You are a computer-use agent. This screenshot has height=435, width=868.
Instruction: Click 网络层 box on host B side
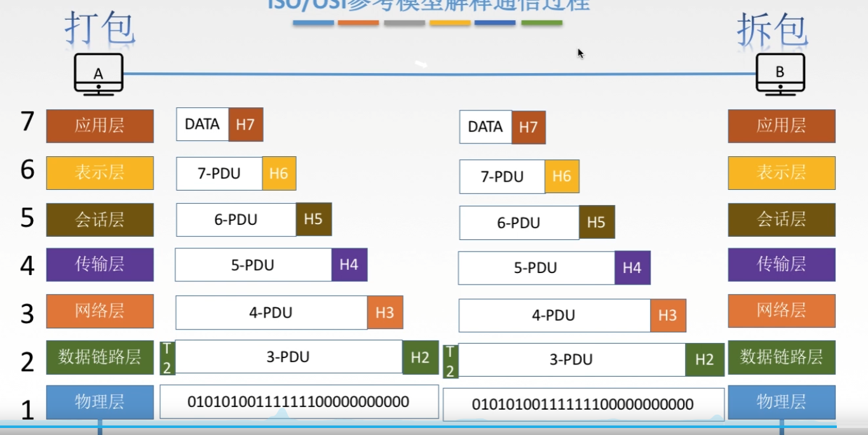pyautogui.click(x=782, y=311)
